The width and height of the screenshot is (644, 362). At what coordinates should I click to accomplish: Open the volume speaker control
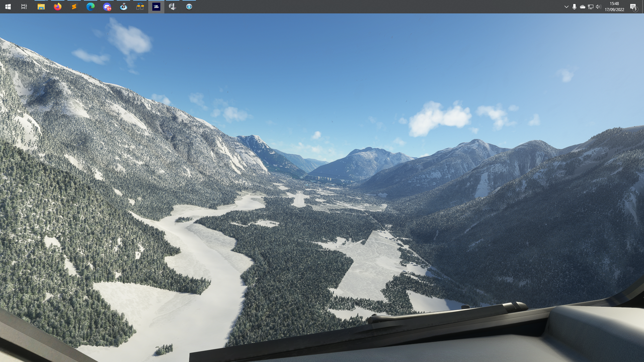598,7
